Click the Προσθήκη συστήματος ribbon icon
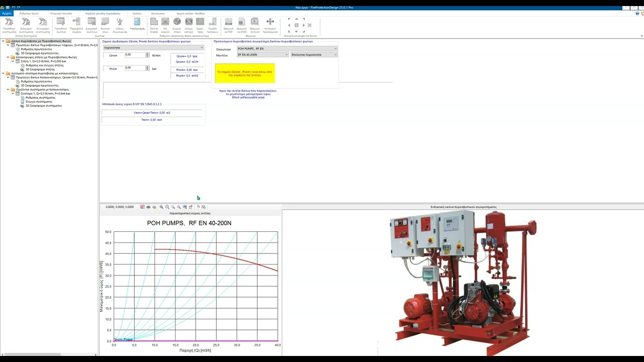 (x=9, y=22)
